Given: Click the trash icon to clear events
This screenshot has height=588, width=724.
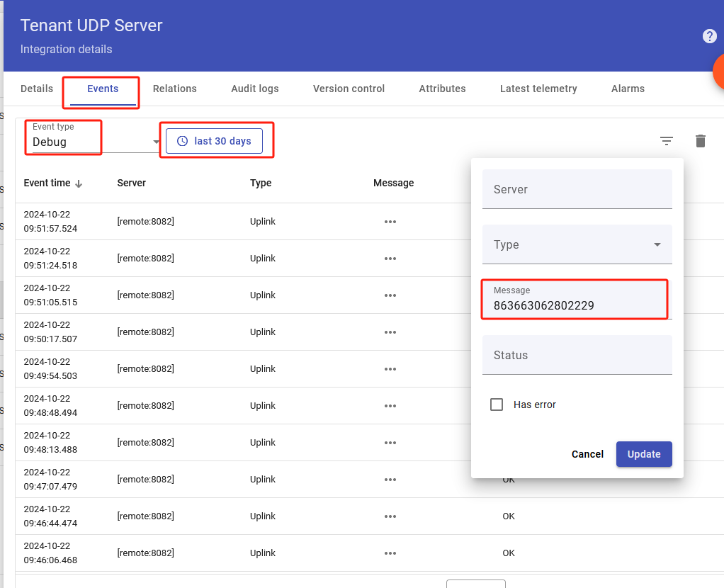Looking at the screenshot, I should pos(700,141).
